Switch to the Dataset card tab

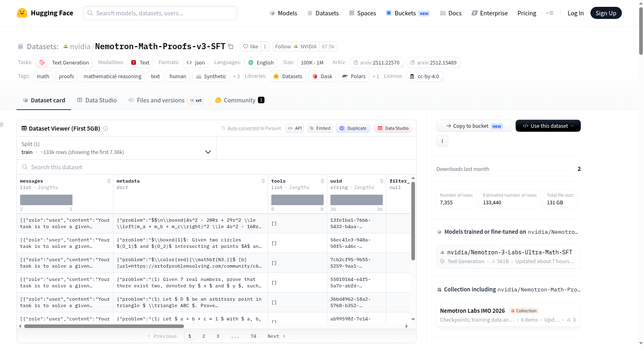43,100
